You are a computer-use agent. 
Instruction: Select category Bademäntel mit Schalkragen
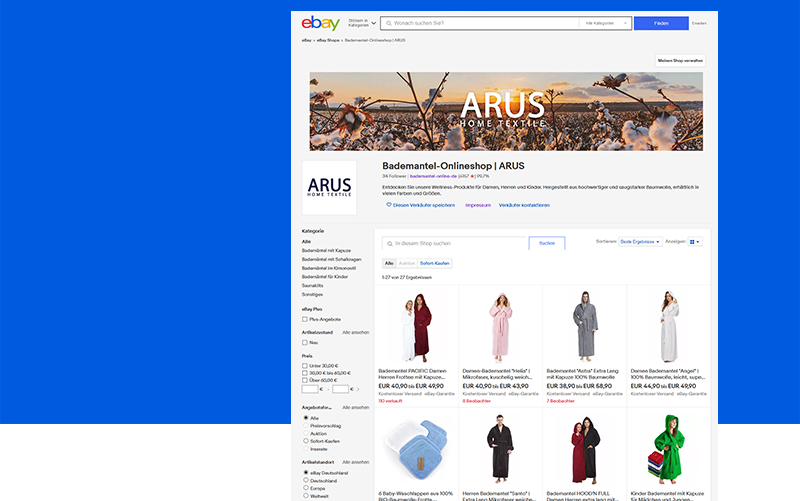[331, 259]
